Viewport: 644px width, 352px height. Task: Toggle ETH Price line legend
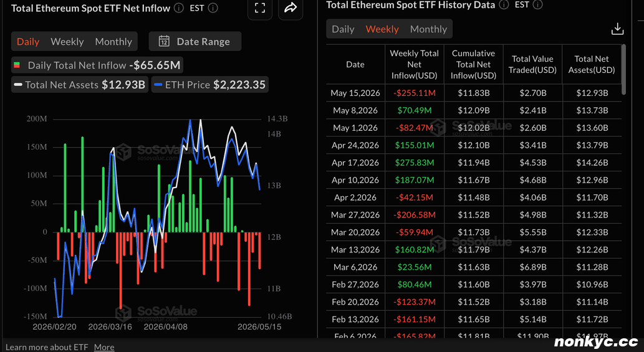coord(210,85)
